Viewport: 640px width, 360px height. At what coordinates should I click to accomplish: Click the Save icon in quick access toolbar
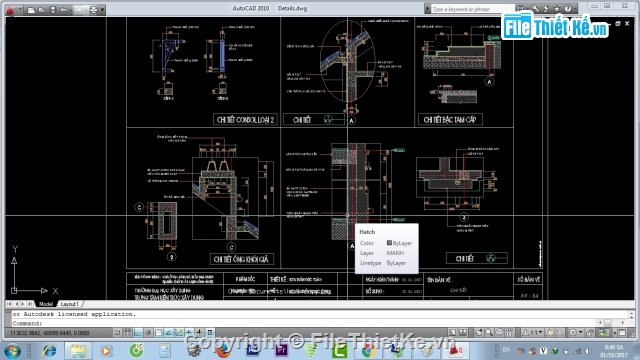[x=53, y=9]
